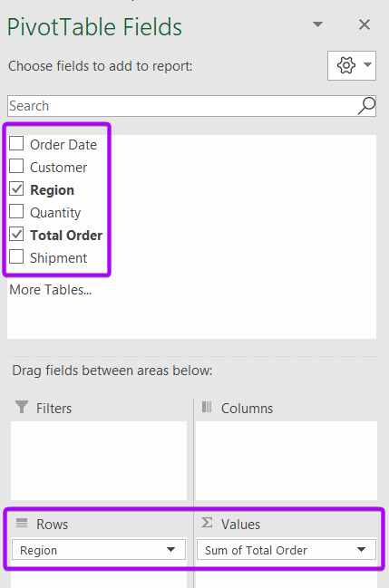Close the PivotTable Fields pane

(365, 24)
